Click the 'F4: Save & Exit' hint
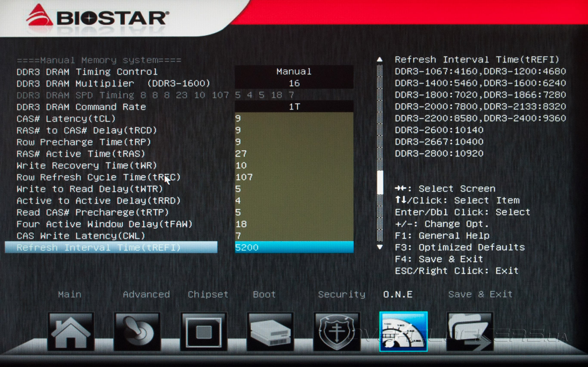 tap(439, 259)
